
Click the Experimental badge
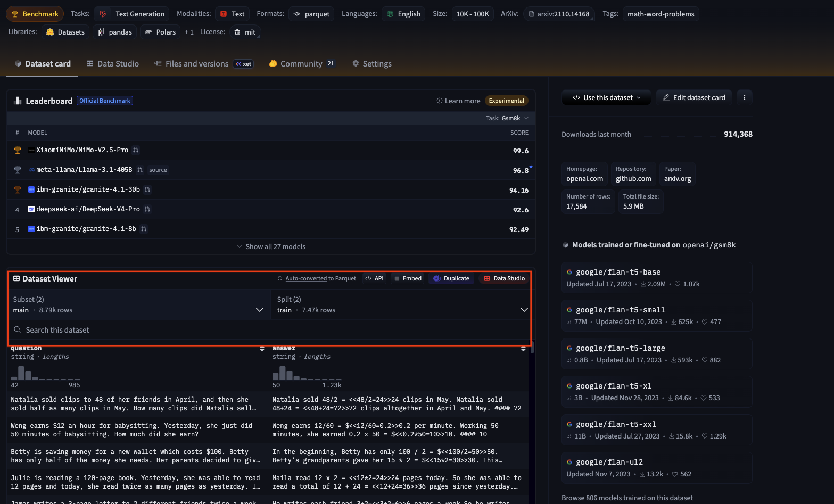pos(507,101)
